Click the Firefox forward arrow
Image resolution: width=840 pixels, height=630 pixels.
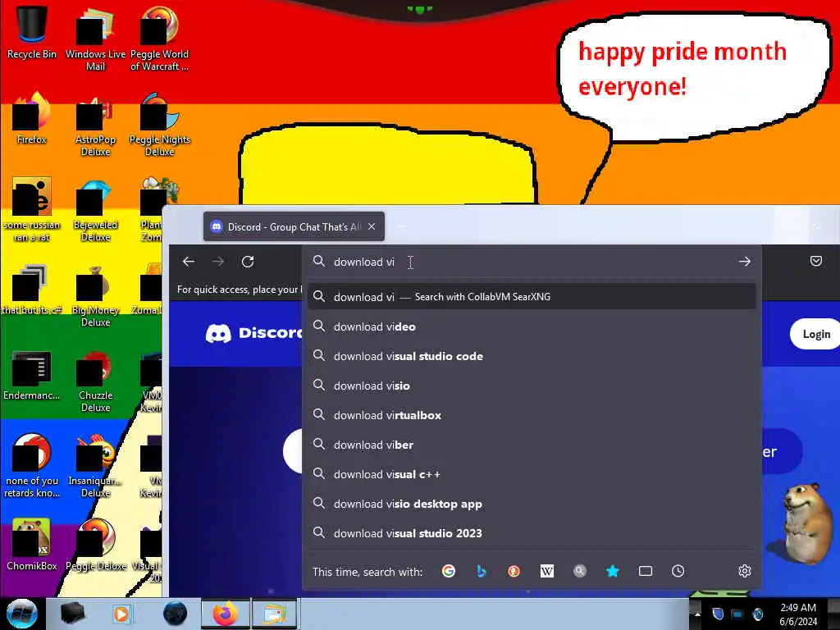(218, 262)
